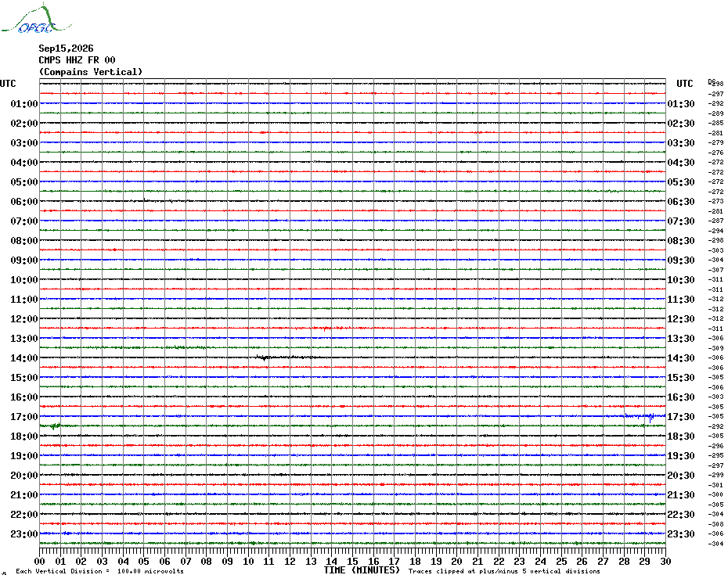Image resolution: width=728 pixels, height=582 pixels.
Task: Click the burst at start of 17:30 green trace
Action: (54, 426)
